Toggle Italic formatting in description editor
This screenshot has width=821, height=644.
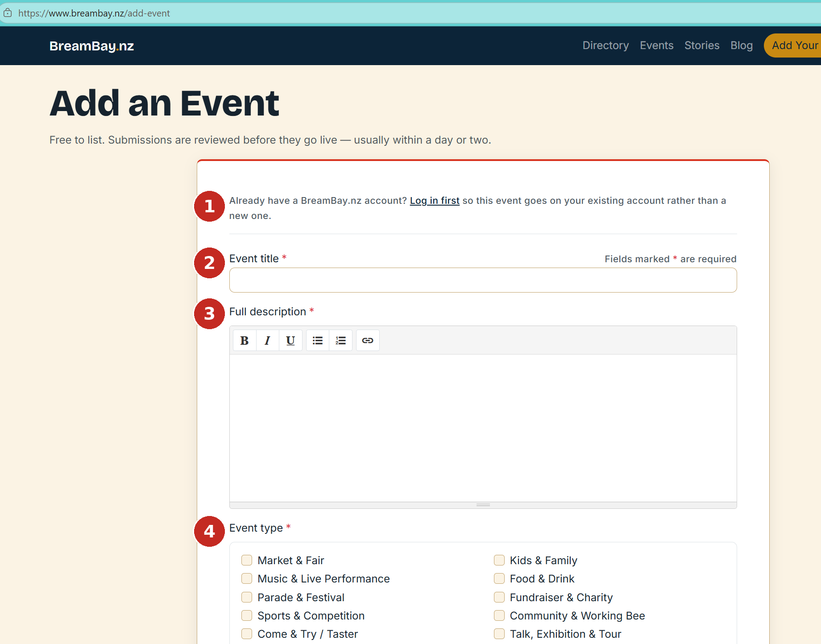[267, 340]
